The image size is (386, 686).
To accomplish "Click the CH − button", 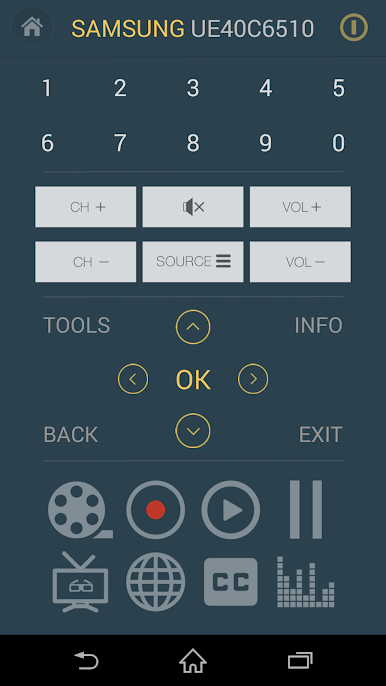I will coord(85,261).
